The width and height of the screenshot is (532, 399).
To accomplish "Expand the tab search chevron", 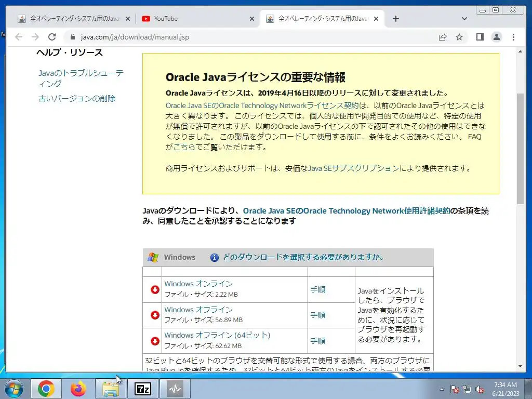I will pyautogui.click(x=464, y=19).
